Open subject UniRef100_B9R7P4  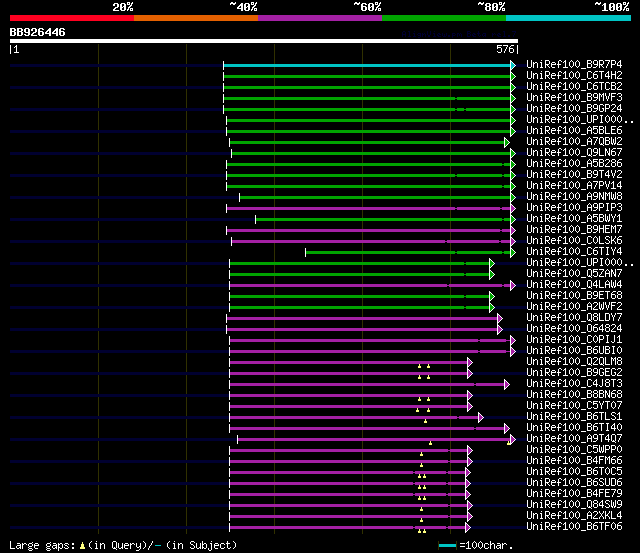click(574, 64)
